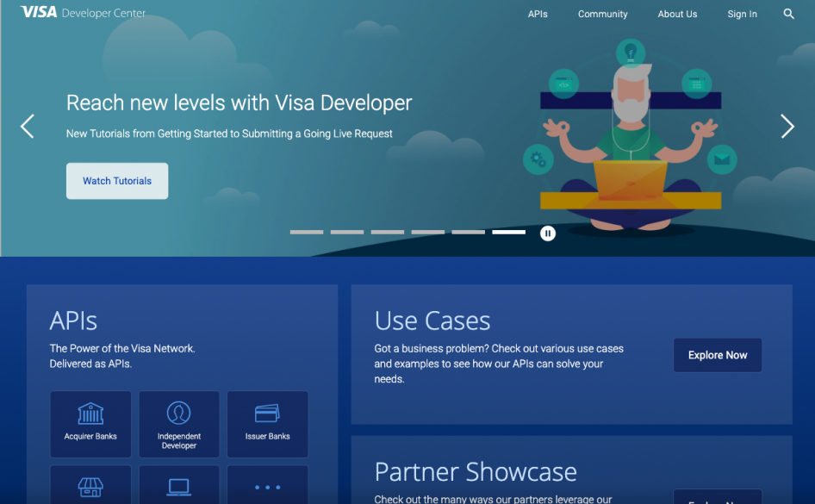Open the Community menu
815x504 pixels.
[x=602, y=14]
